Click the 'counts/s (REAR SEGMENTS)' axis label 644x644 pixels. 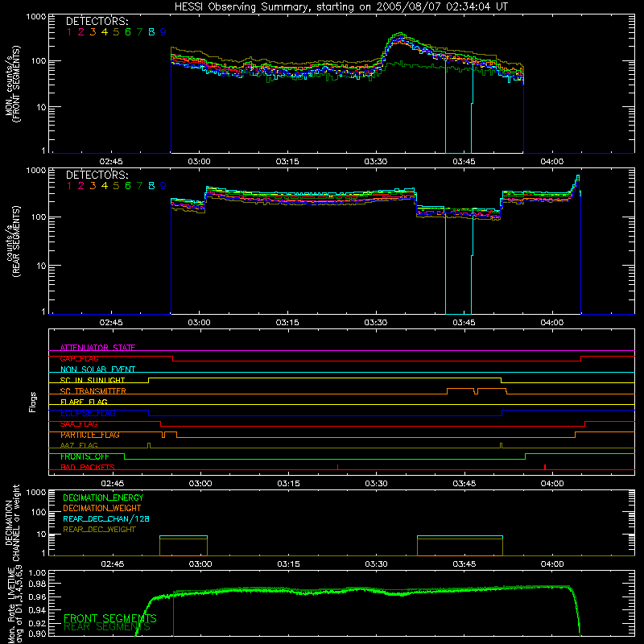13,241
